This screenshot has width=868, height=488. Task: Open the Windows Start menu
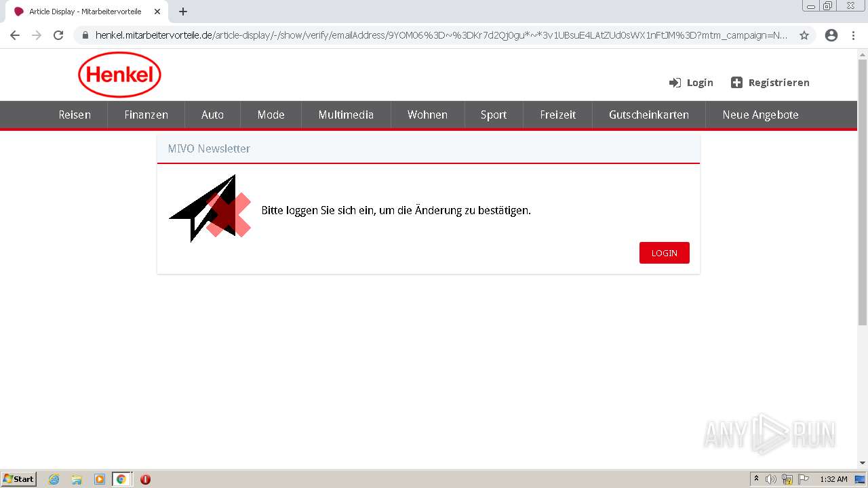[19, 479]
